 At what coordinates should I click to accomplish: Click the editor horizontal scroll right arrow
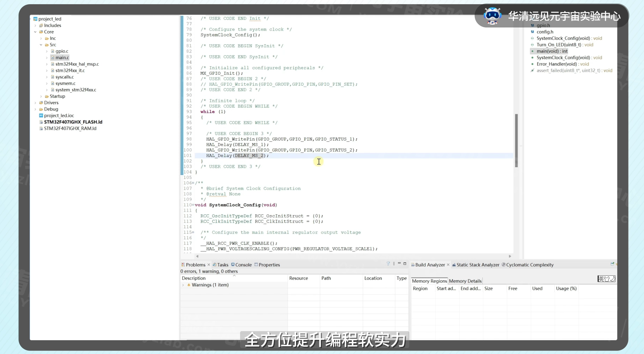[510, 256]
